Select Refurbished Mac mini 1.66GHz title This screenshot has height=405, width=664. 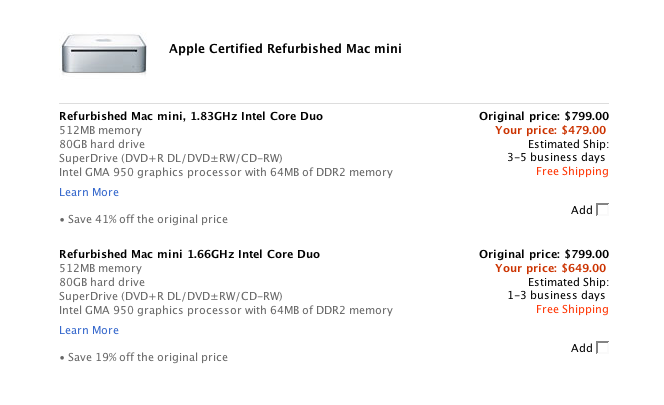point(189,254)
